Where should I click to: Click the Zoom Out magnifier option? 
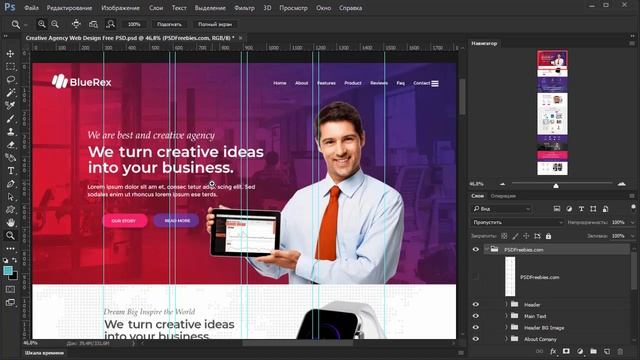(55, 24)
